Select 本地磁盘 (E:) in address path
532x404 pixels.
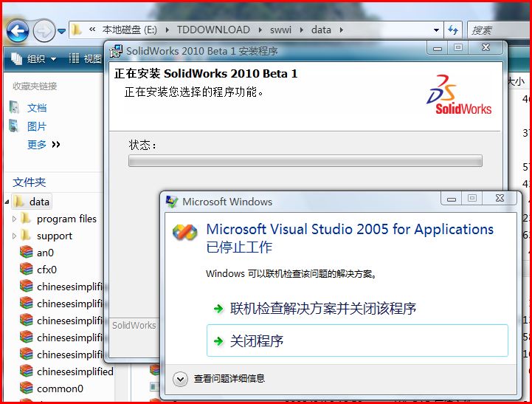click(130, 30)
